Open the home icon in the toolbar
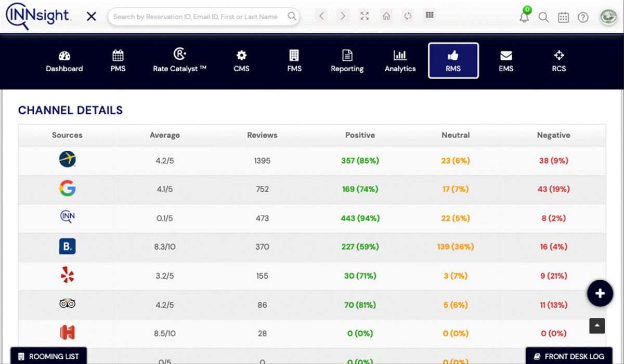Screen dimensions: 624x364 [x=386, y=16]
